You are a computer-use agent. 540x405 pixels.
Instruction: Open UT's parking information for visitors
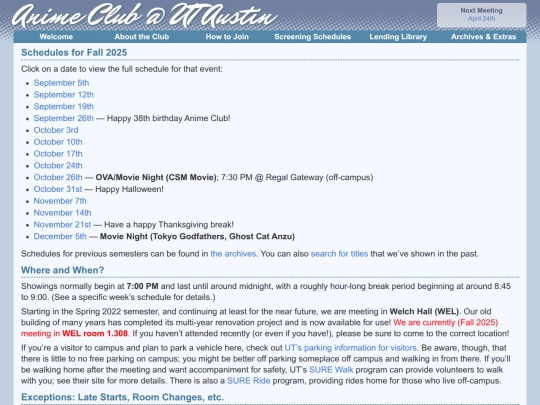coord(351,348)
